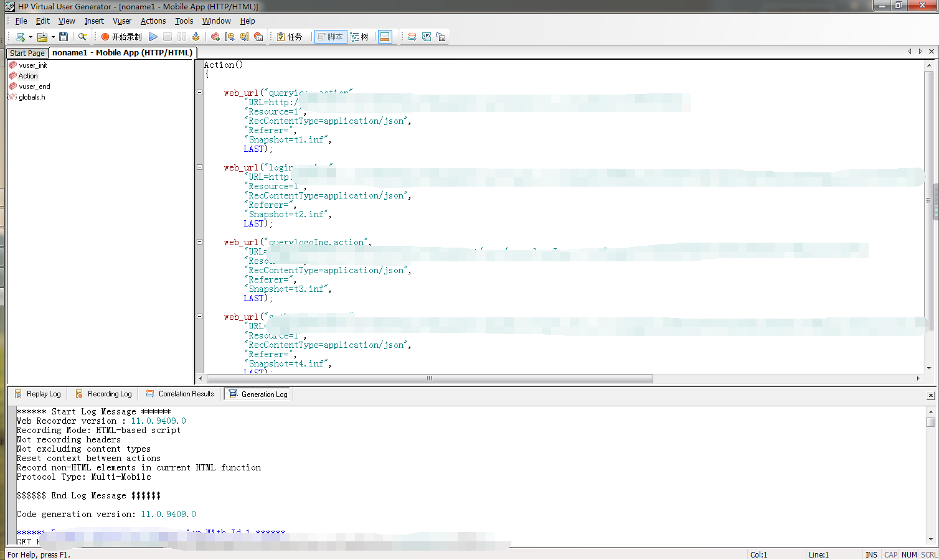Switch to the Replay Log tab
The height and width of the screenshot is (560, 939).
click(x=38, y=394)
